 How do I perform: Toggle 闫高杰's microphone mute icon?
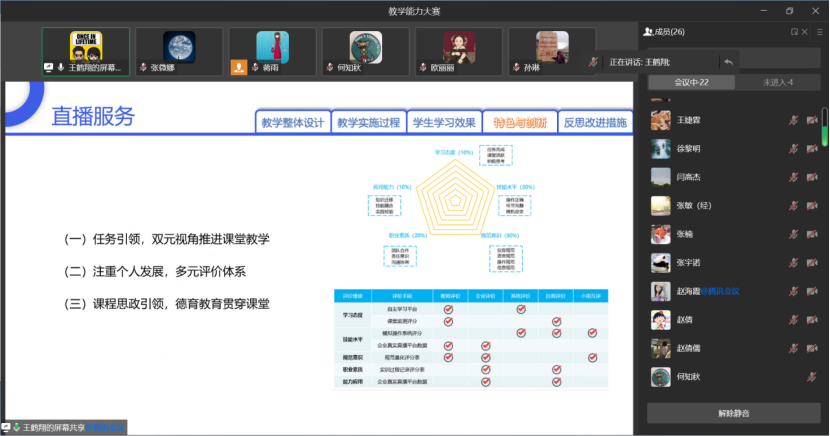[x=793, y=177]
